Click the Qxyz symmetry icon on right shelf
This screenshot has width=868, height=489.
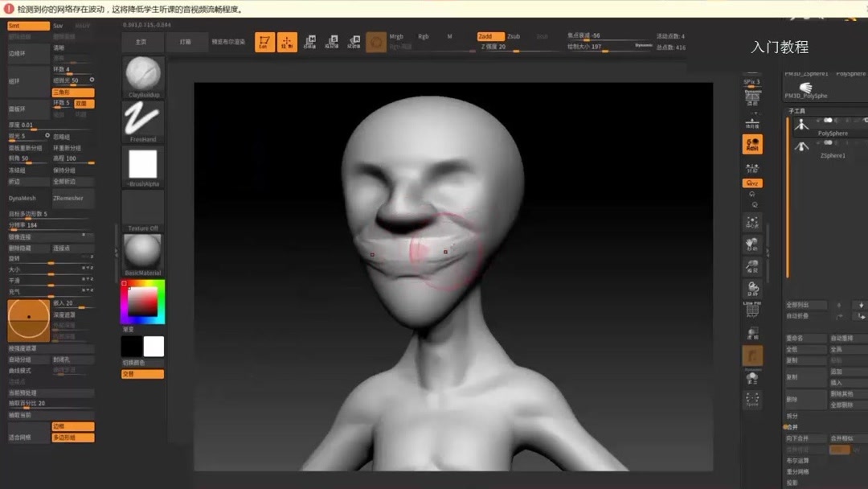pos(752,183)
